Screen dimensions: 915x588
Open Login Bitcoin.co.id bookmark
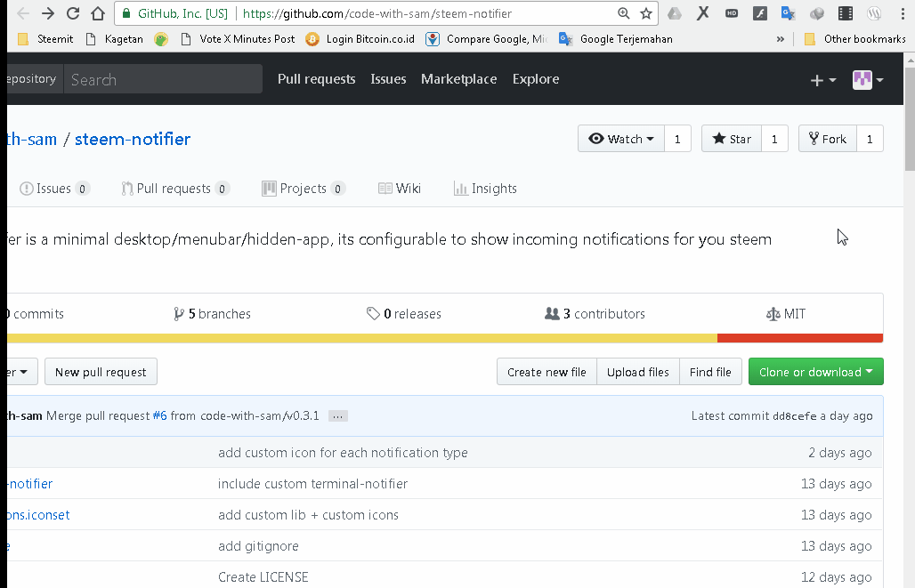click(360, 39)
